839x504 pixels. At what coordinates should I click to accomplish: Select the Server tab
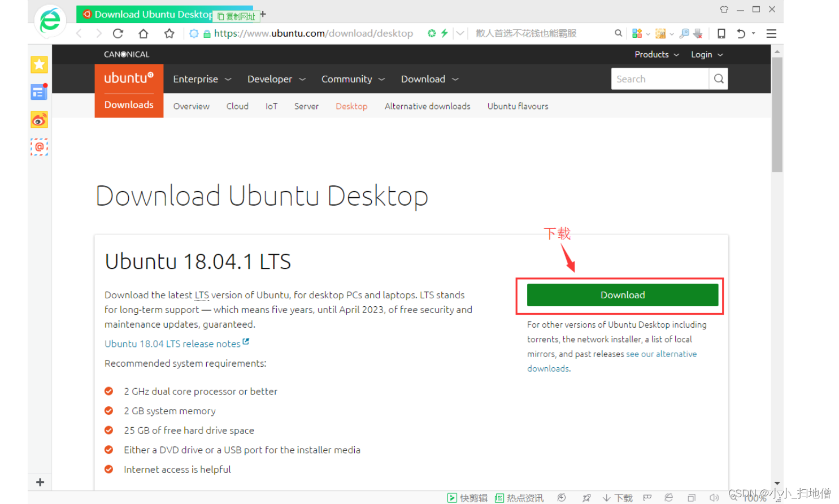tap(306, 106)
